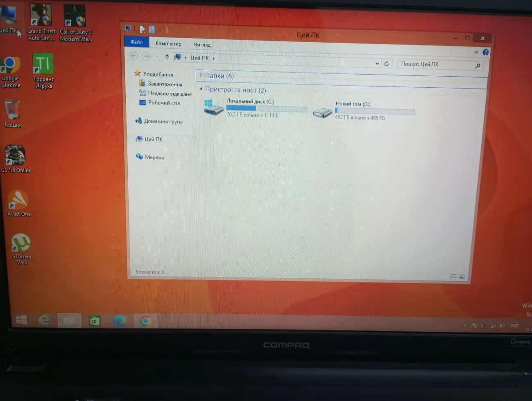
Task: Maximize the Цей ПК window
Action: click(x=467, y=38)
